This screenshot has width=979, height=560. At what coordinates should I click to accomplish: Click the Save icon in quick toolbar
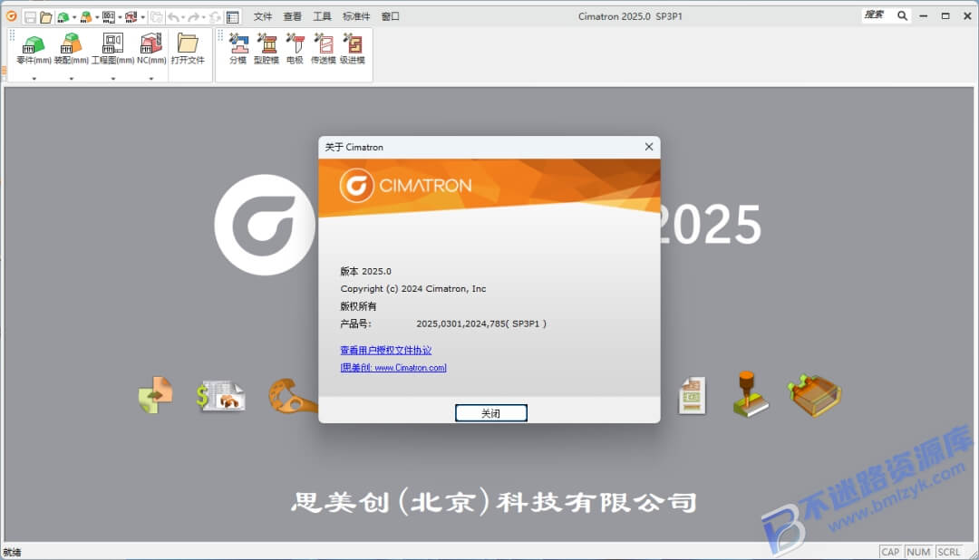30,17
